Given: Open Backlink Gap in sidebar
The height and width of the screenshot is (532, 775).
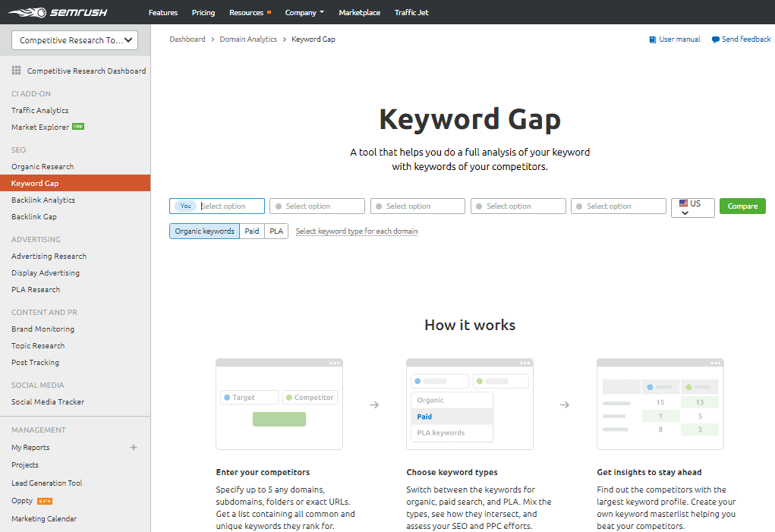Looking at the screenshot, I should pyautogui.click(x=34, y=217).
